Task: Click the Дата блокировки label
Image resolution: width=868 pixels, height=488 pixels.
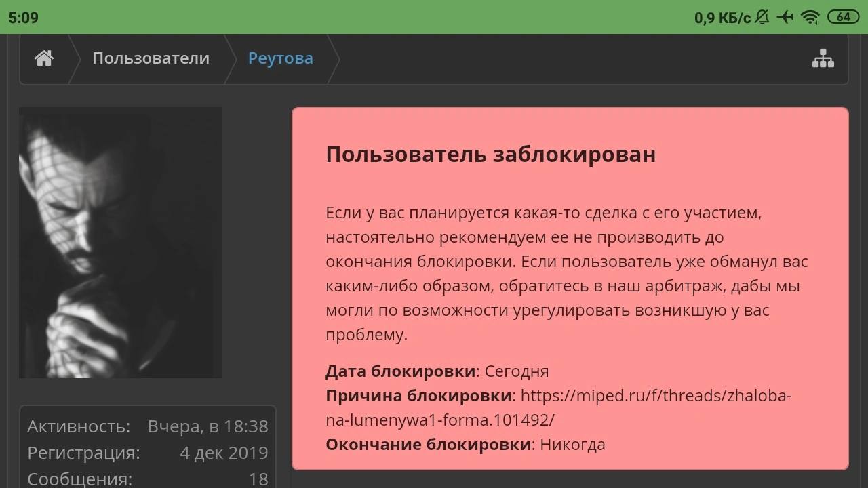Action: (x=401, y=371)
